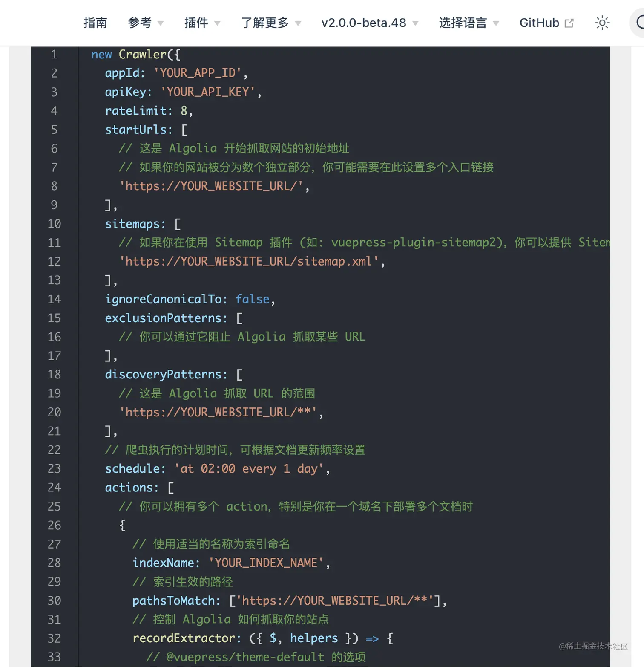Image resolution: width=644 pixels, height=667 pixels.
Task: Toggle the light/dark theme sun icon
Action: [602, 23]
